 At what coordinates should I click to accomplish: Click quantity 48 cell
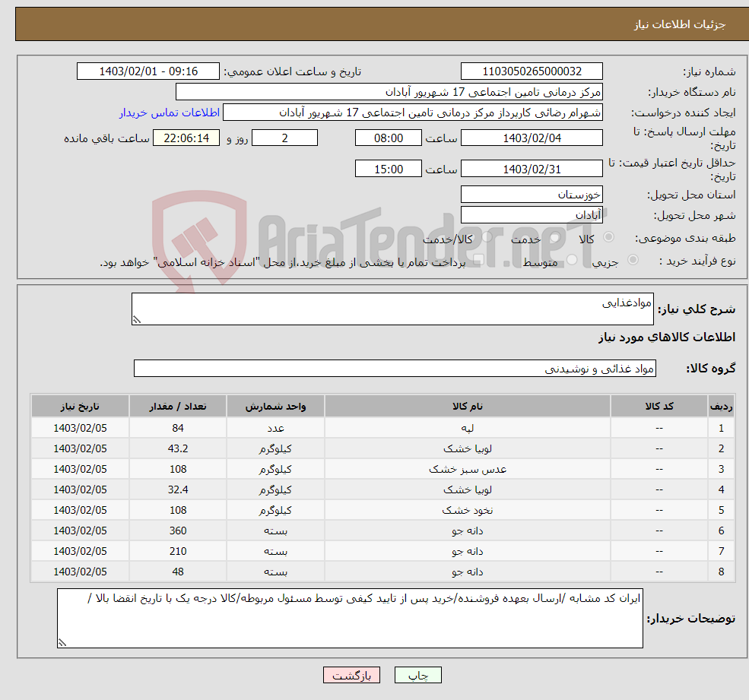[178, 572]
